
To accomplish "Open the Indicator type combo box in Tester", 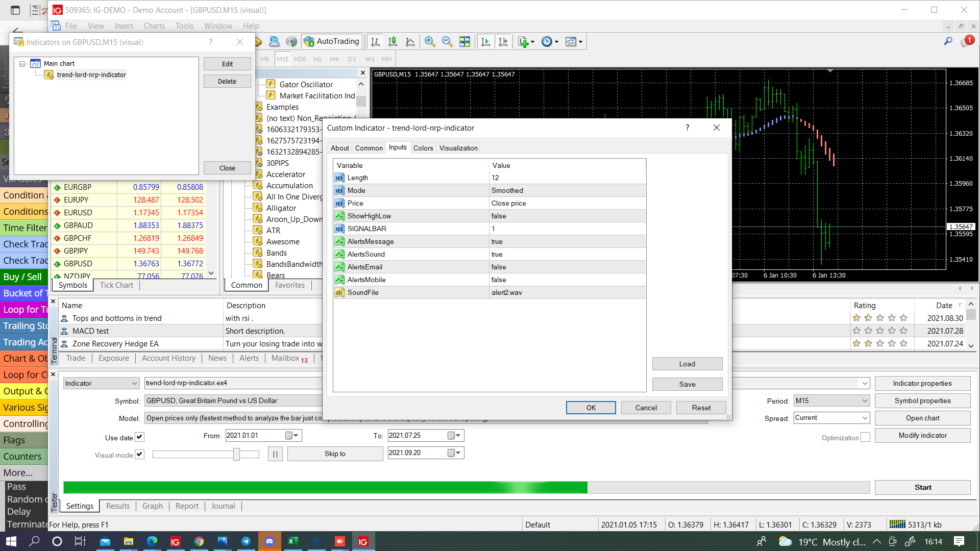I will click(x=101, y=383).
